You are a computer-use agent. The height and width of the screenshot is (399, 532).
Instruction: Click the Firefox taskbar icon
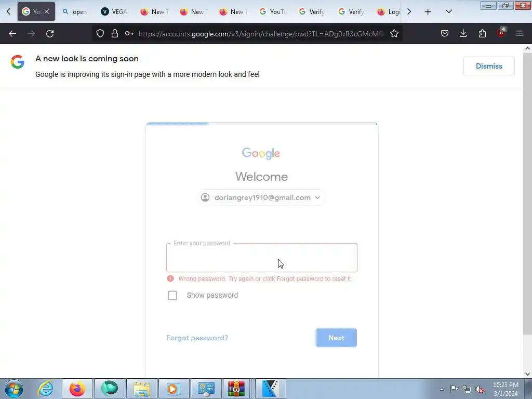pos(77,389)
